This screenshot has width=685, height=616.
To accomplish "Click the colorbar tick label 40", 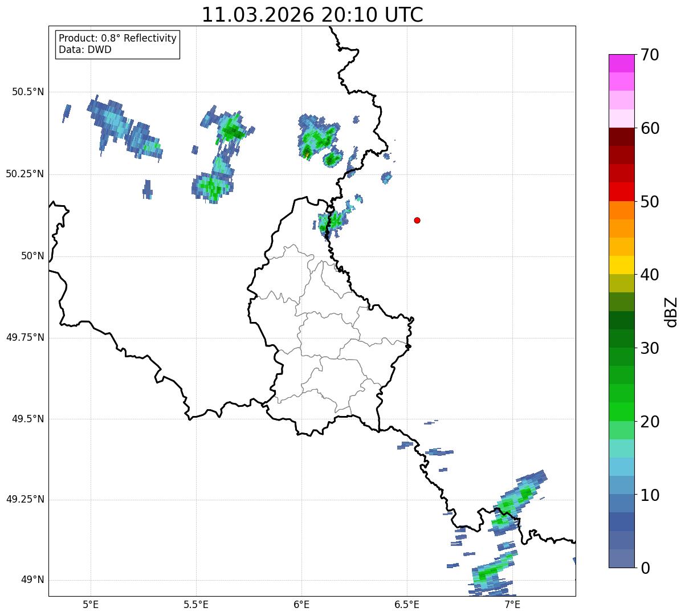I will coord(650,275).
